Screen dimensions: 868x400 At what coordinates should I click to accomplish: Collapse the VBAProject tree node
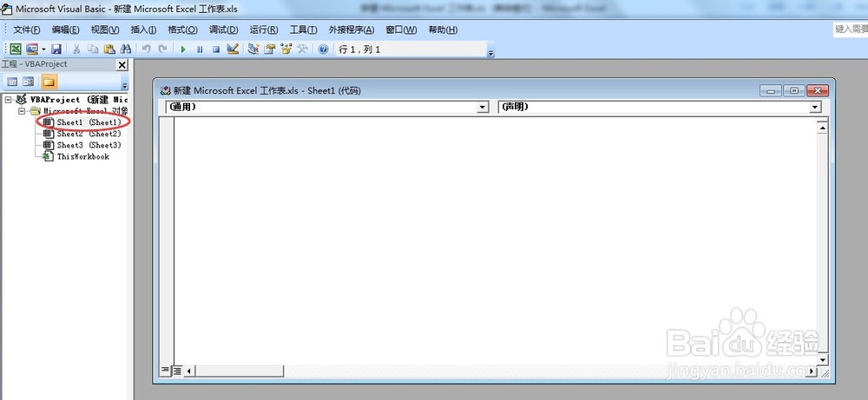click(x=8, y=100)
